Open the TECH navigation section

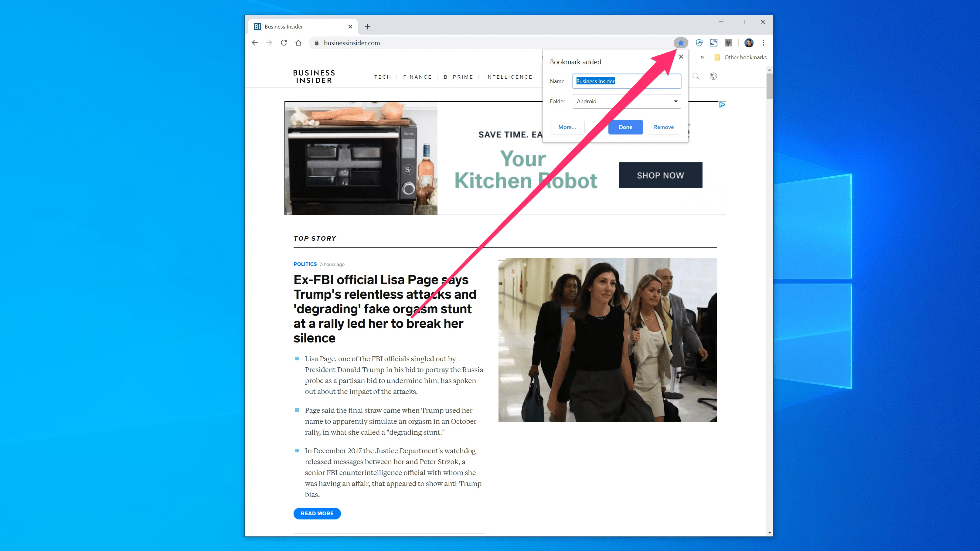click(382, 77)
